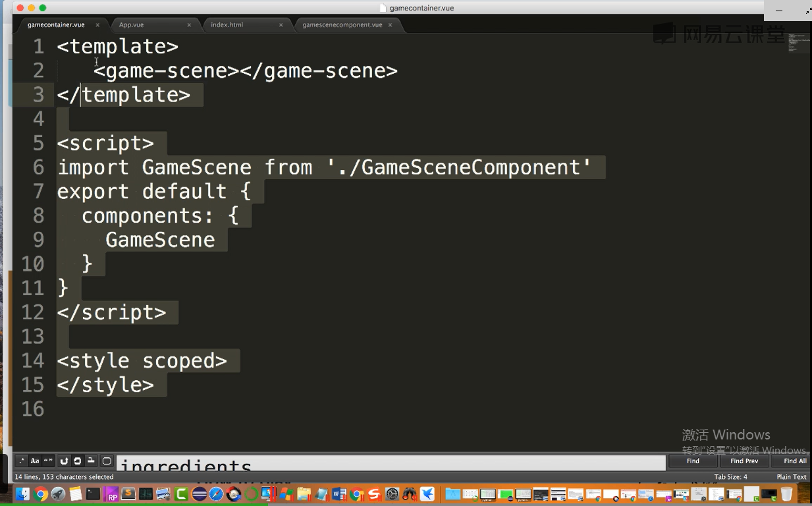Click the '14 lines, 153 characters selected' status
The height and width of the screenshot is (506, 812).
(64, 477)
